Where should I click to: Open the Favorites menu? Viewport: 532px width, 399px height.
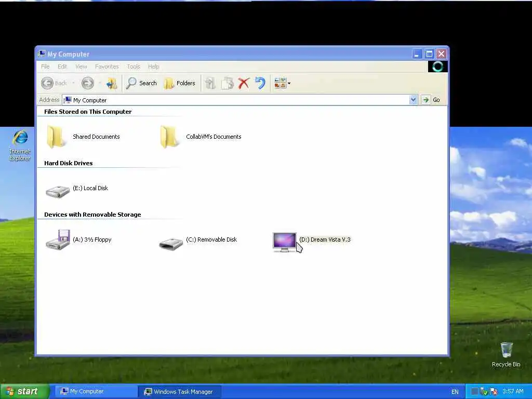107,66
